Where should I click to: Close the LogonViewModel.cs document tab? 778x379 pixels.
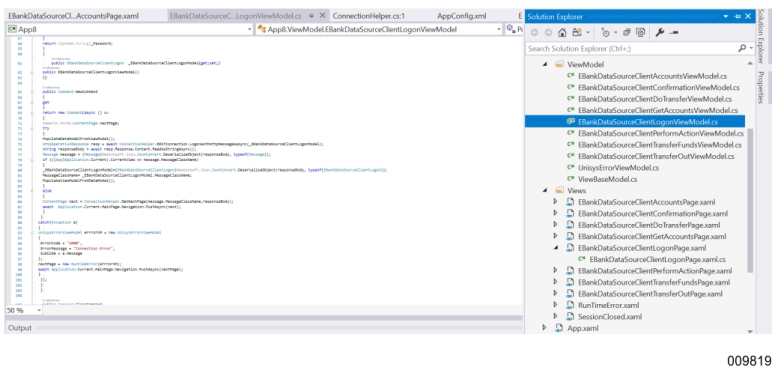coord(322,16)
